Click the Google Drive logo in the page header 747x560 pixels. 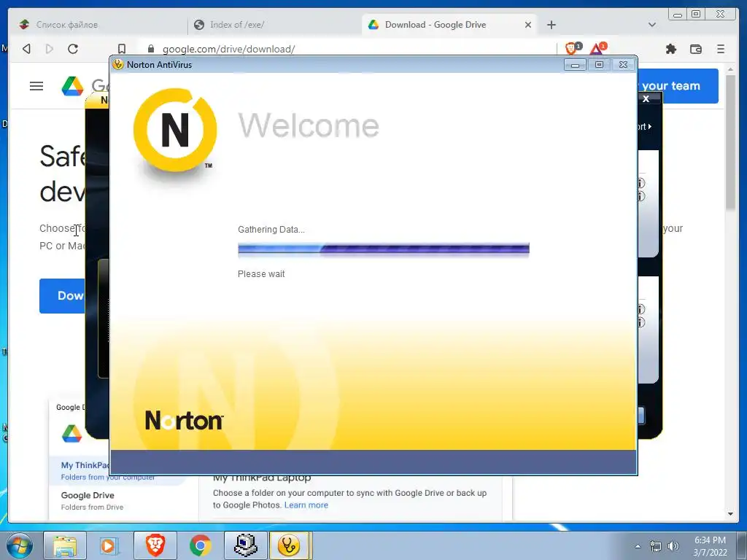tap(72, 86)
